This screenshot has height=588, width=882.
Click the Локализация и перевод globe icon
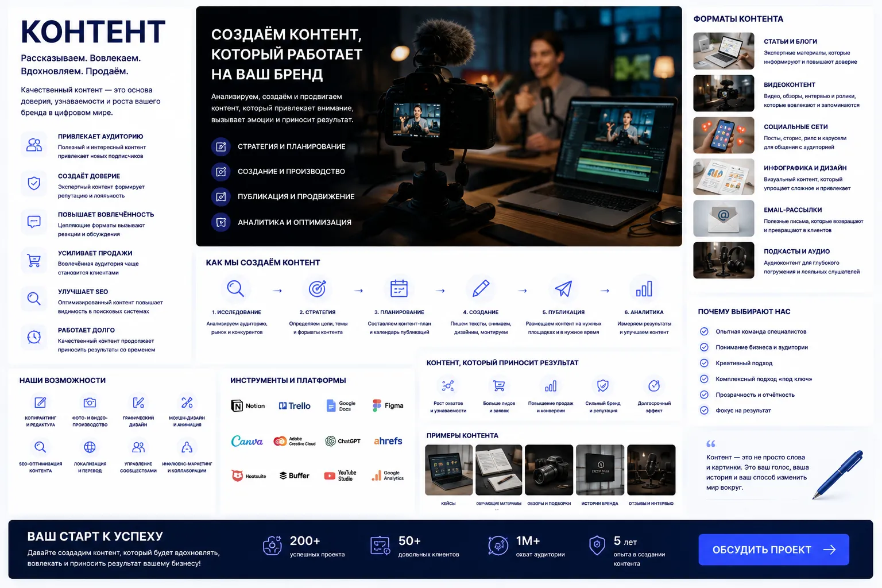pyautogui.click(x=90, y=447)
